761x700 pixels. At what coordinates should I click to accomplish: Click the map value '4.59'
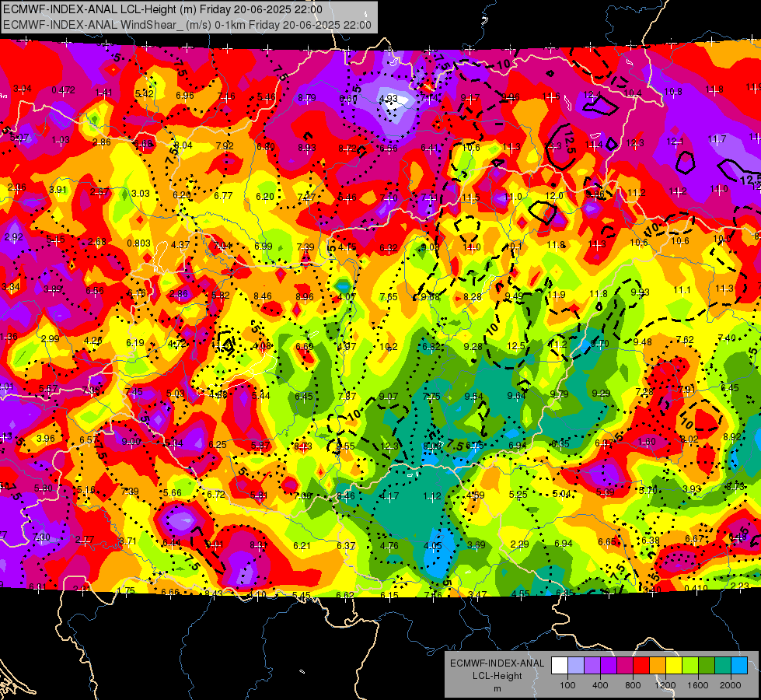pos(475,495)
